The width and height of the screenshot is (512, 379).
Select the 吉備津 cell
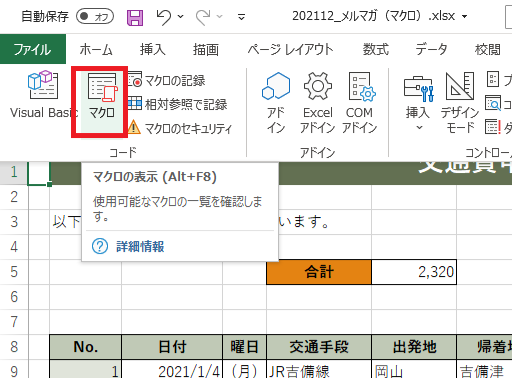point(484,370)
